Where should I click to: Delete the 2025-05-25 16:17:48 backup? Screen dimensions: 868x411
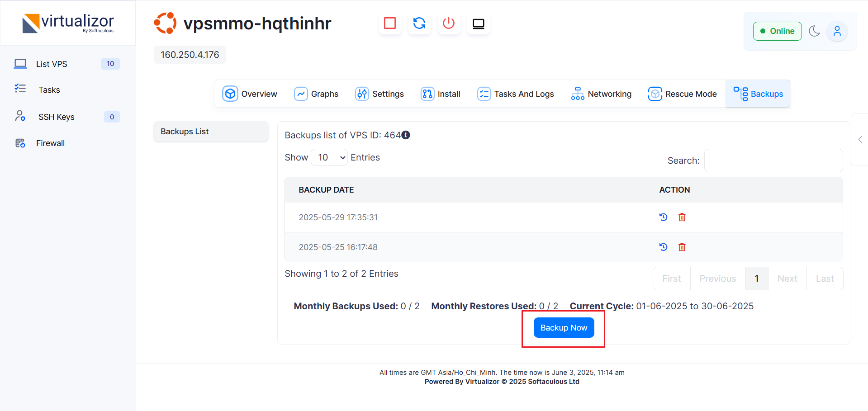click(x=682, y=247)
